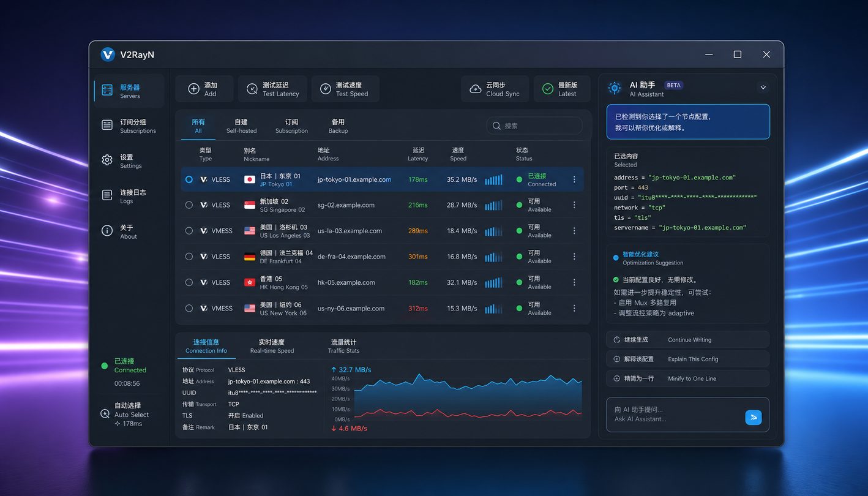
Task: Open the Servers sidebar section
Action: click(129, 91)
